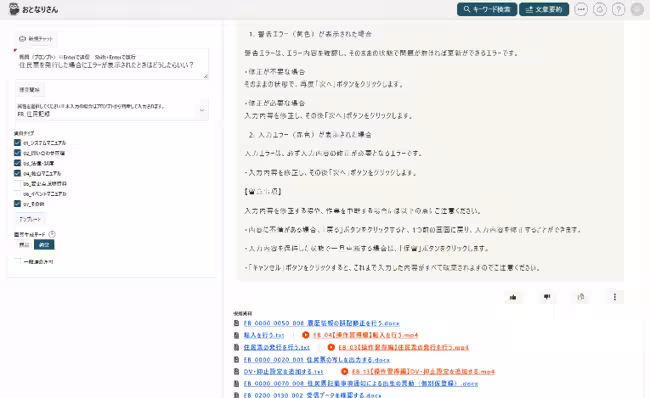Open EB_0000_0070_008 docx link
Screen dimensions: 650x398
point(361,383)
